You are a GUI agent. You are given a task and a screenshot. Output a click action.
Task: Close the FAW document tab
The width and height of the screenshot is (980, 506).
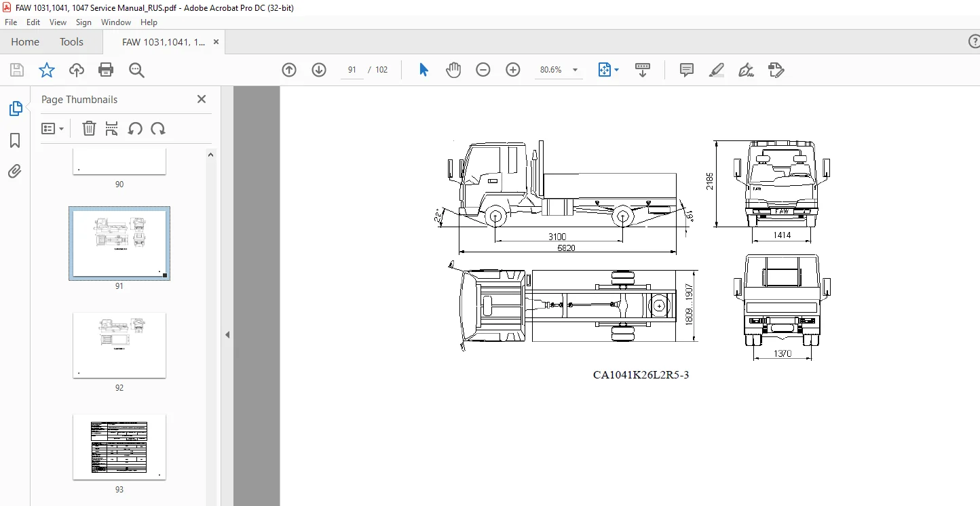(x=216, y=42)
